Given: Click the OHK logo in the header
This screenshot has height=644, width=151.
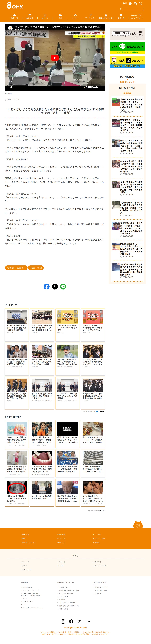Looking at the screenshot, I should click(x=15, y=5).
